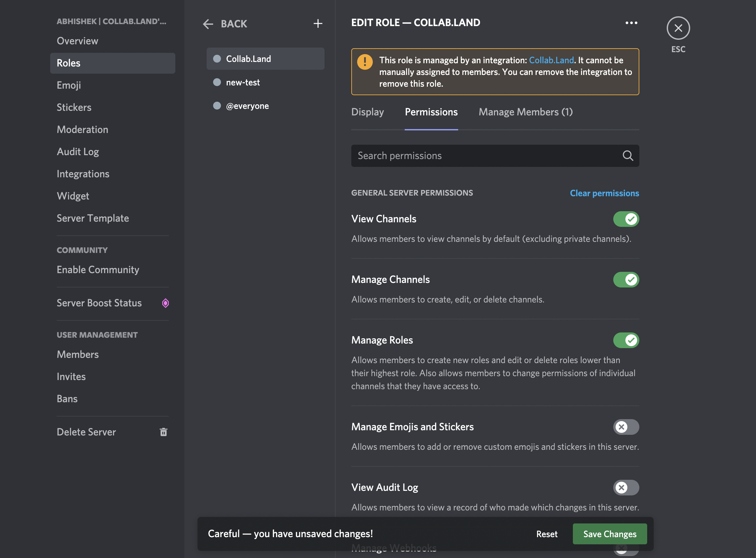Exit settings with the ESC close icon
Screen dimensions: 756x558
pos(678,28)
